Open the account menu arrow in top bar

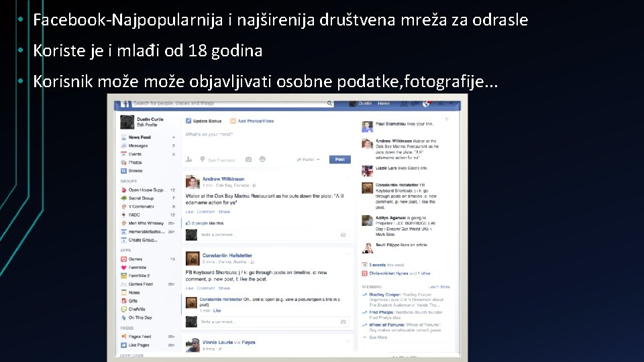451,103
